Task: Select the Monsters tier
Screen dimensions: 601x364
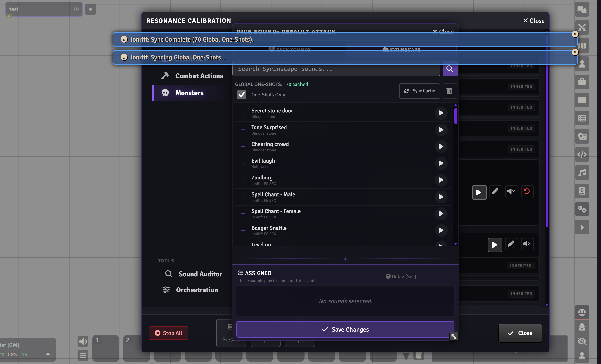Action: [192, 93]
